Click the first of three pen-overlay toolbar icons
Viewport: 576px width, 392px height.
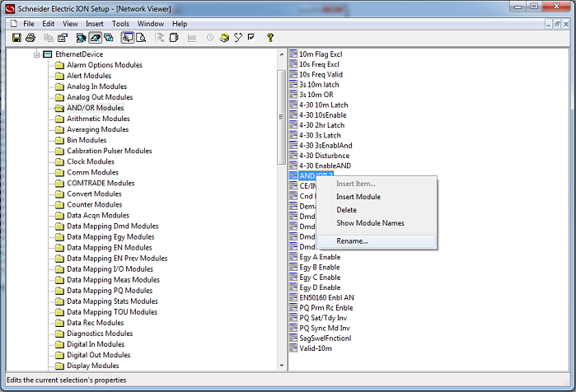click(x=82, y=37)
